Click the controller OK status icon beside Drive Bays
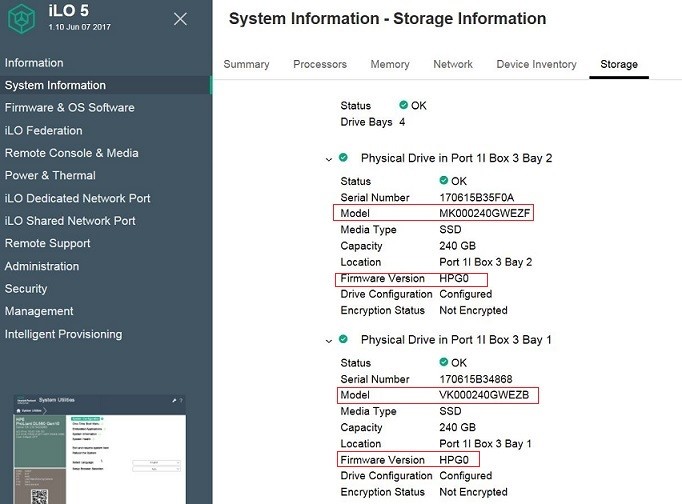 pyautogui.click(x=403, y=105)
